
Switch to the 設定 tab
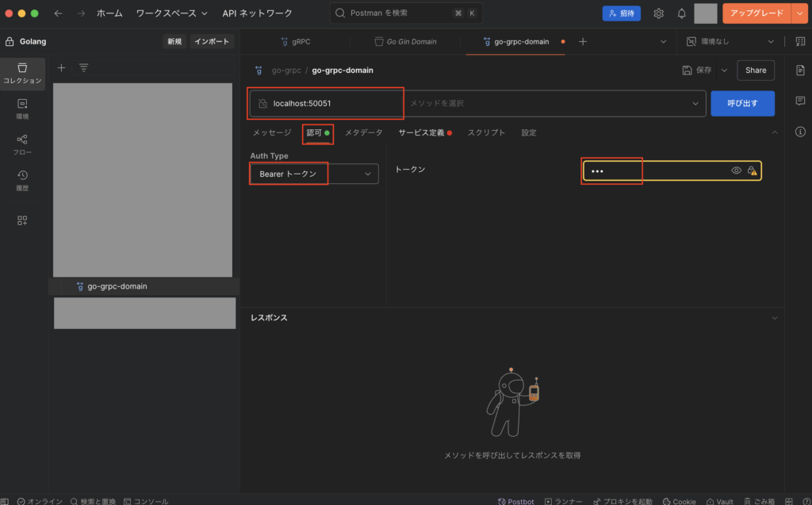point(529,132)
